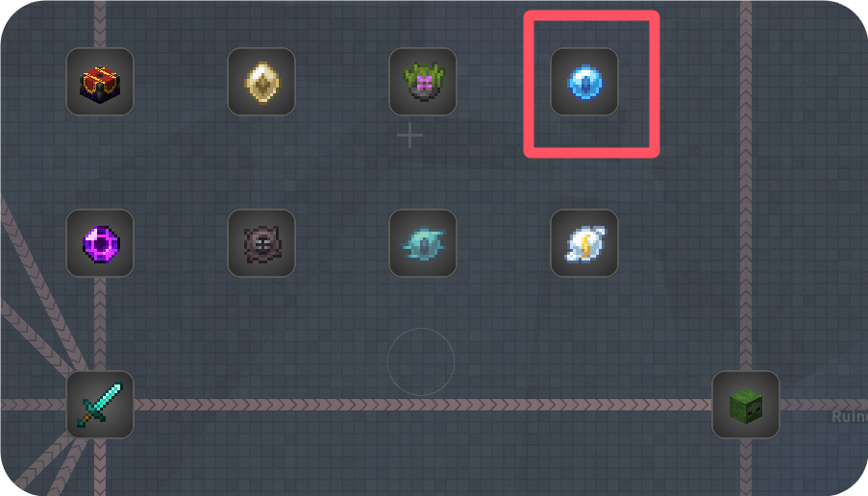Viewport: 868px width, 496px height.
Task: Open the dark spiky gear node
Action: (261, 243)
